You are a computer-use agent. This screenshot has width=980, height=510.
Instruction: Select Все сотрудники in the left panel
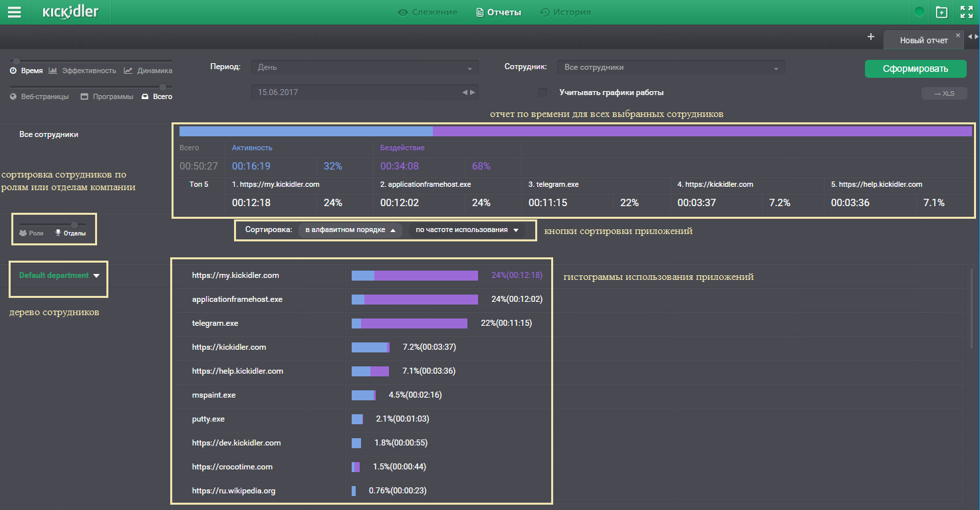49,134
